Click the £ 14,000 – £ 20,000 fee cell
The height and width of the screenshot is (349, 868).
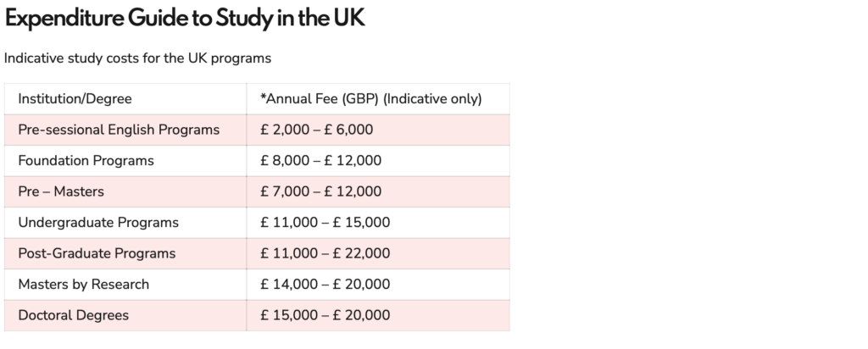coord(325,285)
